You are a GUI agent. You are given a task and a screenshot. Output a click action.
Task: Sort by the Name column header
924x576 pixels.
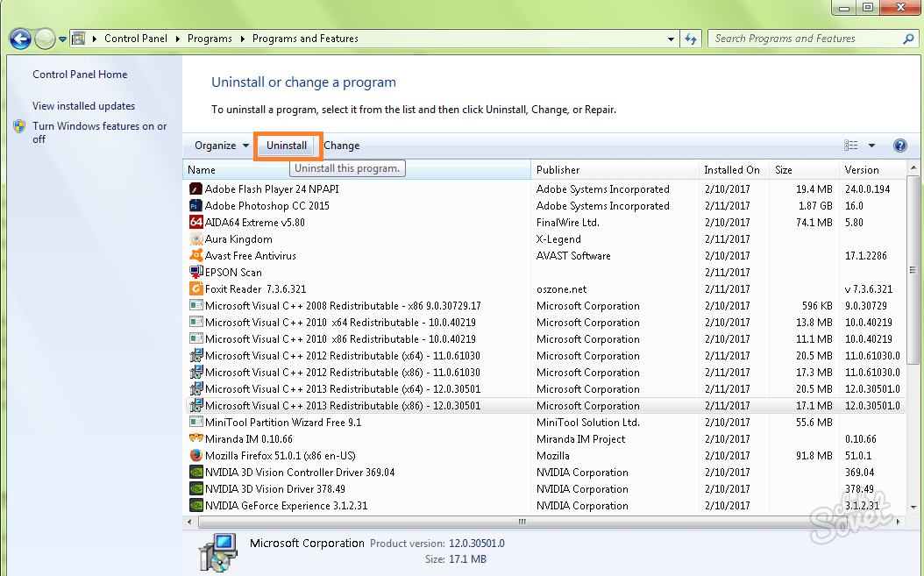(x=357, y=170)
